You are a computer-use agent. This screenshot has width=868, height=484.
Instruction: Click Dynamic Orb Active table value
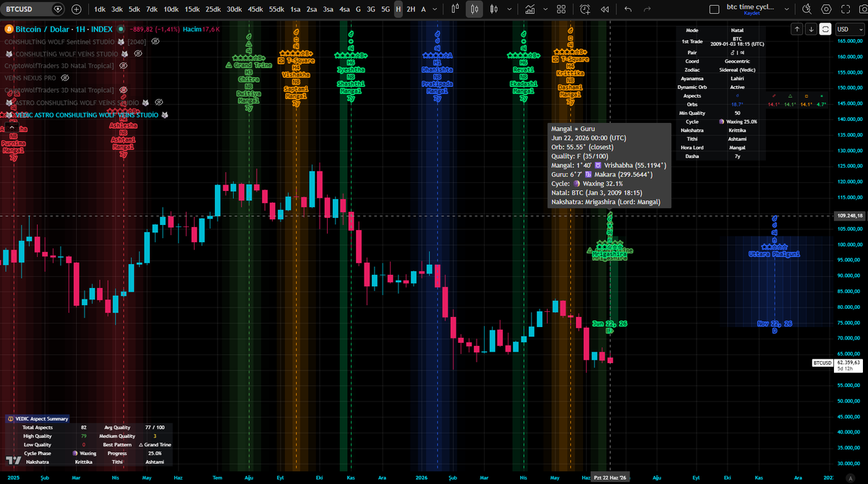click(x=737, y=87)
